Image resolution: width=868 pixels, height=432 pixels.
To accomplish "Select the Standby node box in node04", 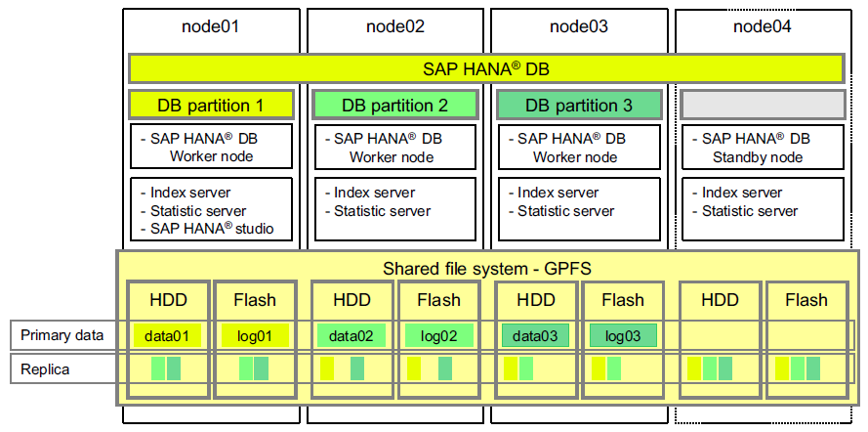I will pyautogui.click(x=762, y=148).
